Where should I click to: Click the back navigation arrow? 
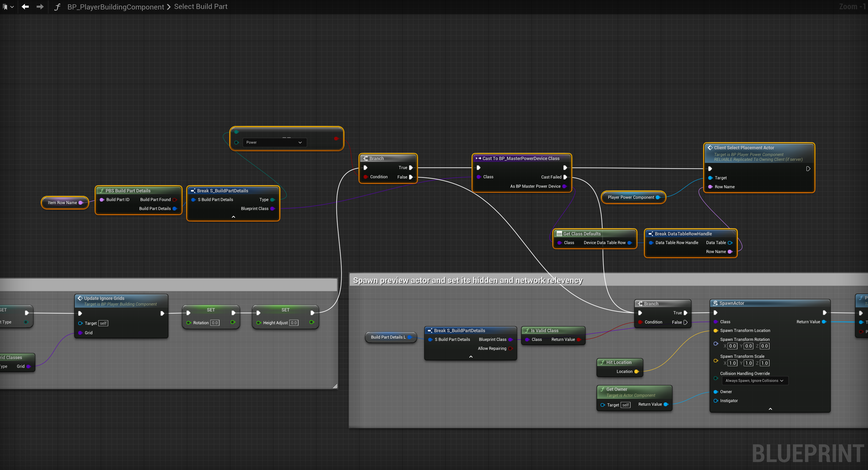25,7
